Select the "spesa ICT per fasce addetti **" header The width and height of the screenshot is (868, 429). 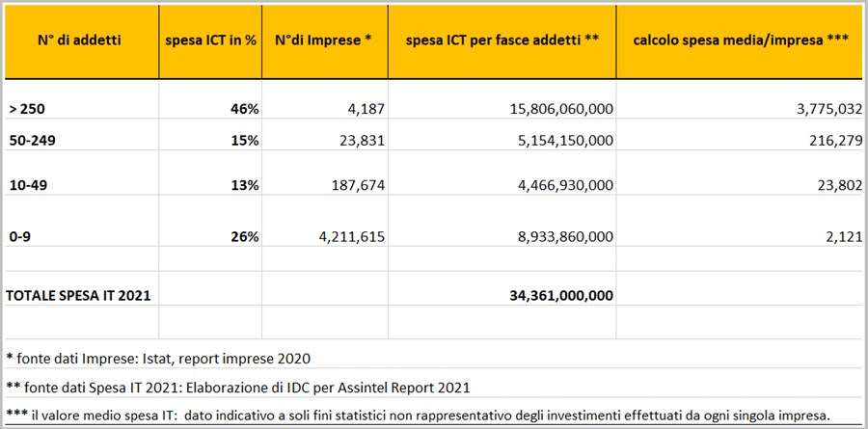[502, 41]
